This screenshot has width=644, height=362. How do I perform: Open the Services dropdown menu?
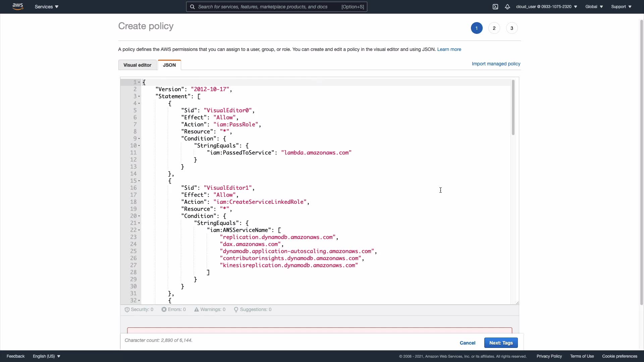tap(47, 7)
